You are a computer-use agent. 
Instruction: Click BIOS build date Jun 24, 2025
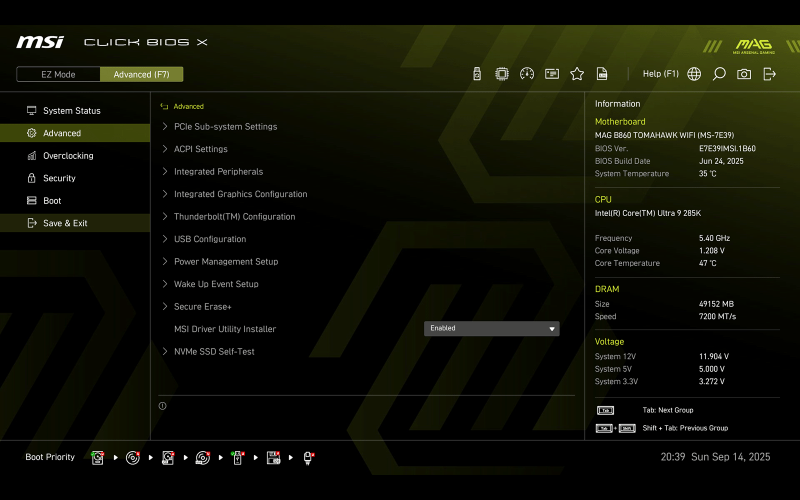[x=721, y=161]
